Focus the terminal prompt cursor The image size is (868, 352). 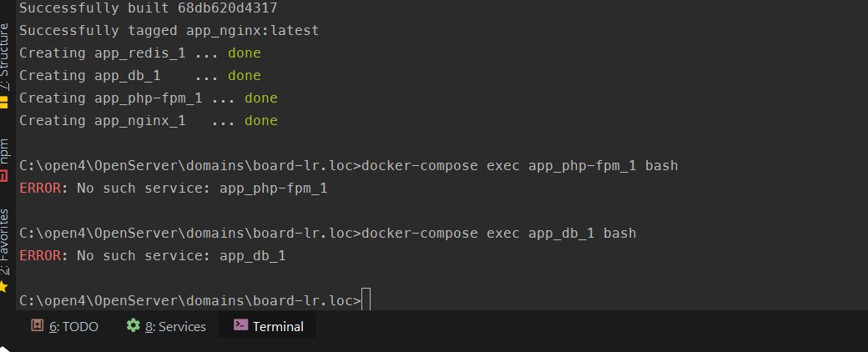click(366, 300)
